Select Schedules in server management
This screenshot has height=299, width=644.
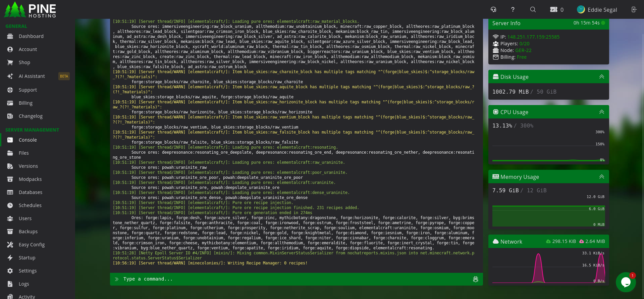(x=30, y=205)
